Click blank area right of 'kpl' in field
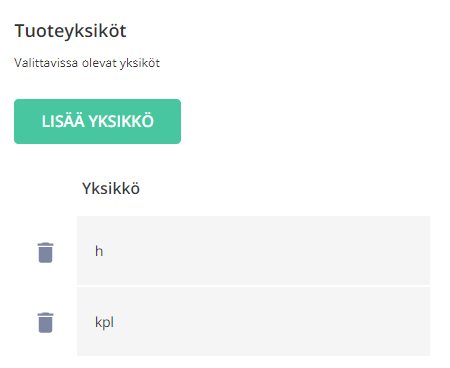 click(x=272, y=322)
